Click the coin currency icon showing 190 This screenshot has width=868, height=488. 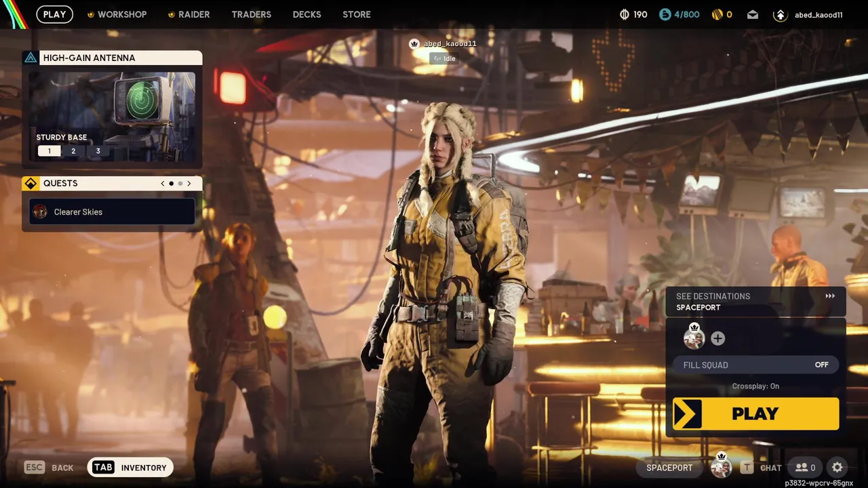point(625,14)
